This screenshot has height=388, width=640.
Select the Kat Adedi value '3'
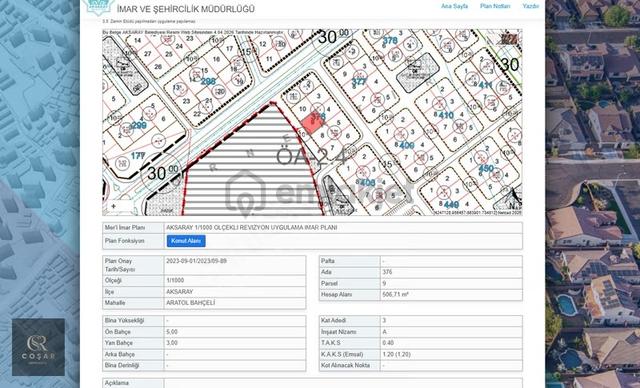384,320
